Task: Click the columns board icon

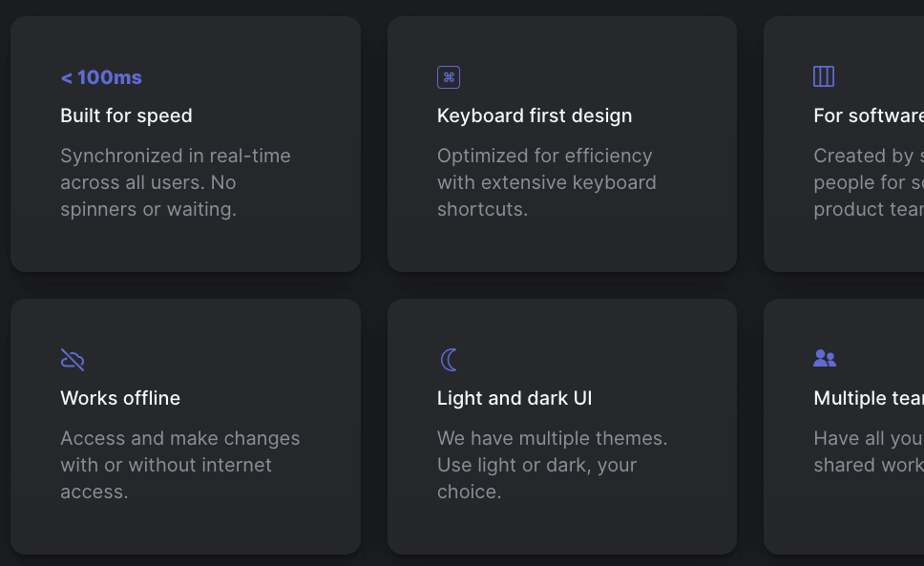Action: (824, 76)
